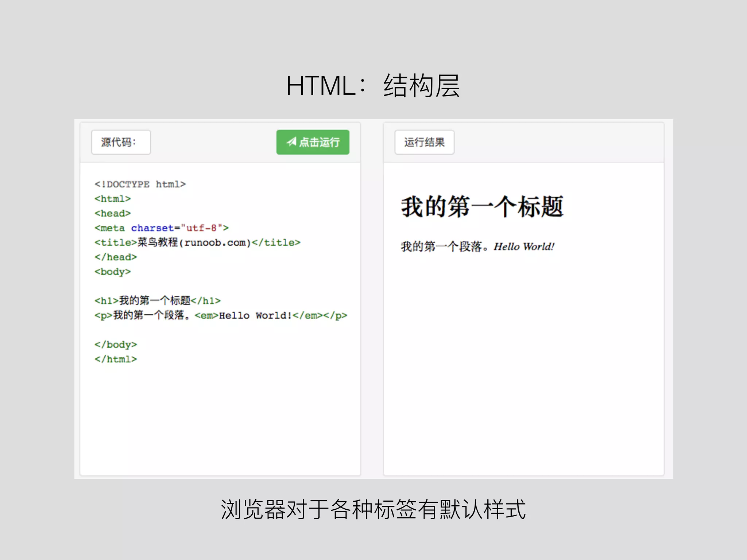
Task: Click the closing </head> tag line
Action: pyautogui.click(x=116, y=257)
